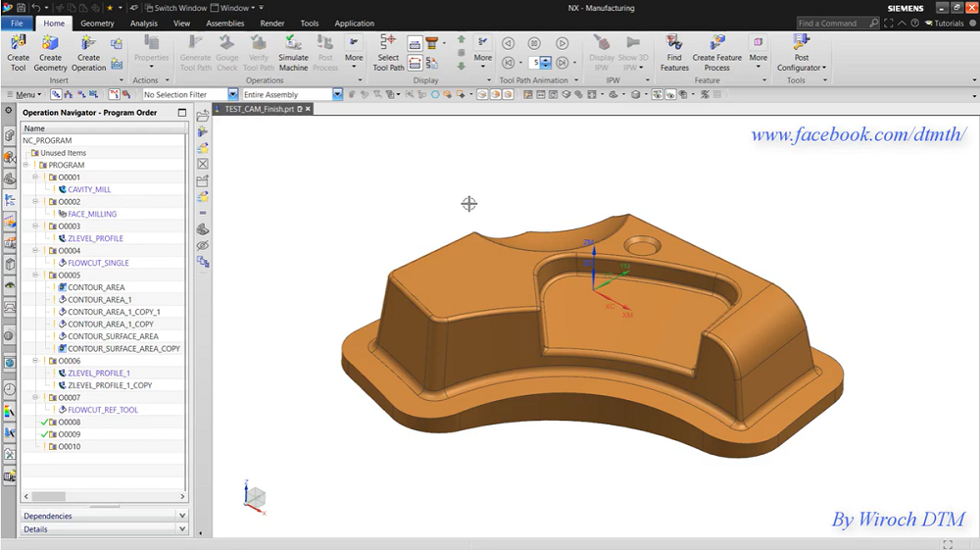Screen dimensions: 980x550
Task: Open the Menu dropdown button
Action: 24,94
